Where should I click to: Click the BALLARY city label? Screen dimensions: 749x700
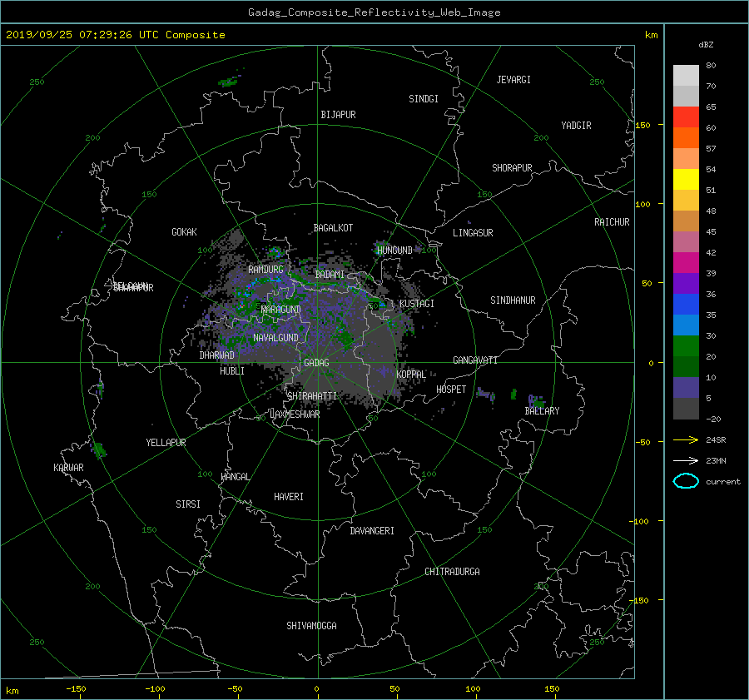pyautogui.click(x=542, y=411)
